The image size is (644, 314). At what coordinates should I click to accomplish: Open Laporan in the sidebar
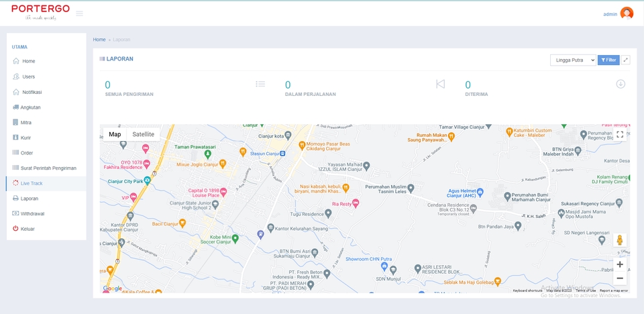46,199
